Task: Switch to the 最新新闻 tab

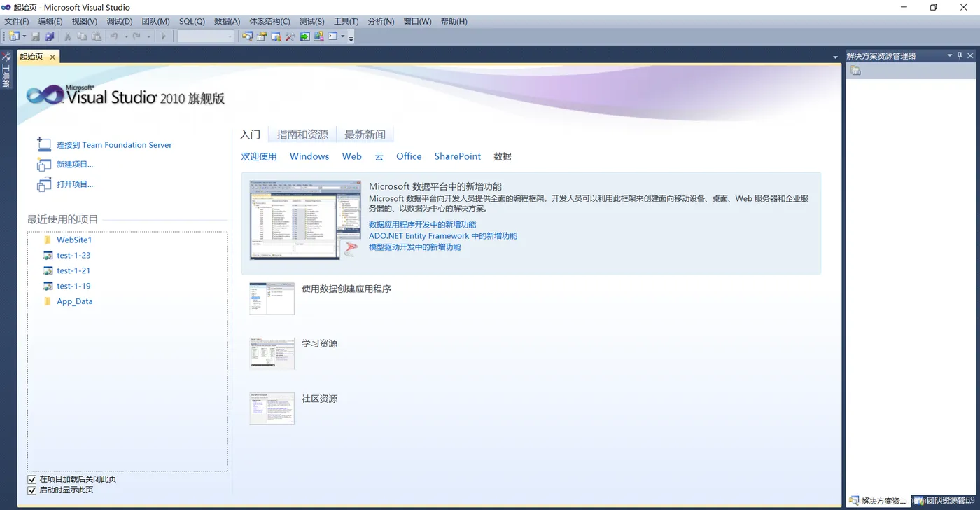Action: point(365,135)
